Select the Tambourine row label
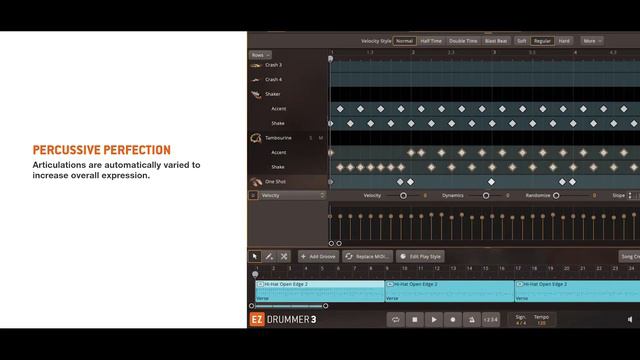Screen dimensions: 640x360 [278, 138]
